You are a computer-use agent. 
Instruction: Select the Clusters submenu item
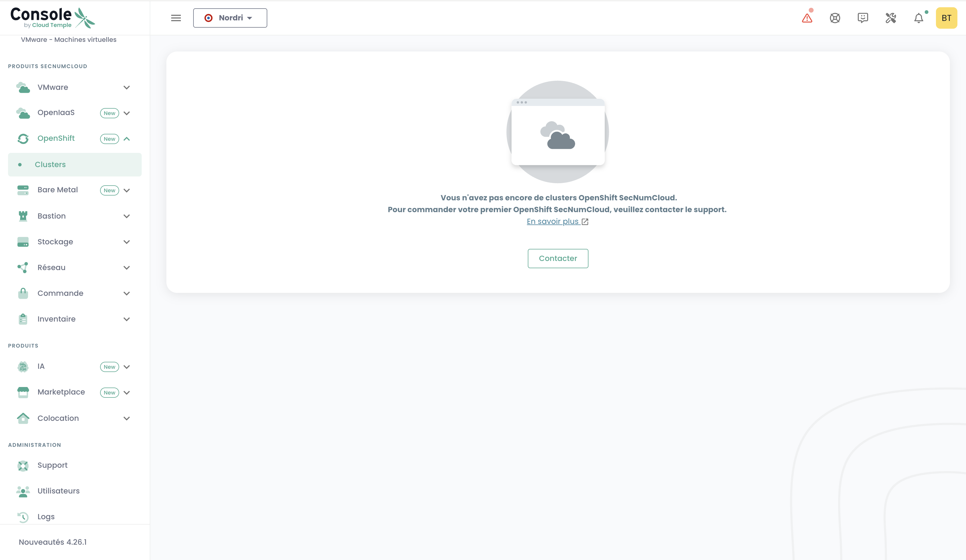[50, 165]
